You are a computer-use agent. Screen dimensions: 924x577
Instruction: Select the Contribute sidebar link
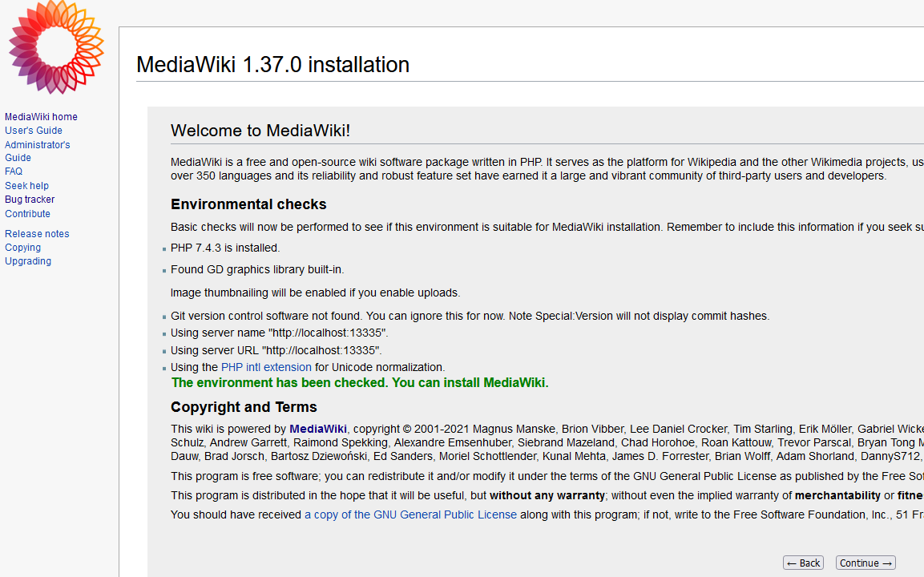pyautogui.click(x=27, y=214)
